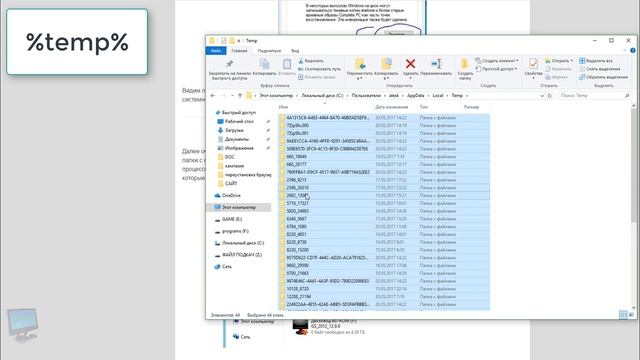Click the Поиск: Temp search field

[594, 96]
